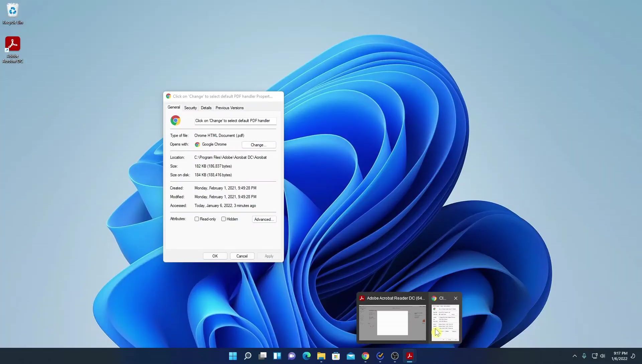Click location path C:\Program Files\Adobe
Screen dimensions: 642x364
(x=230, y=157)
